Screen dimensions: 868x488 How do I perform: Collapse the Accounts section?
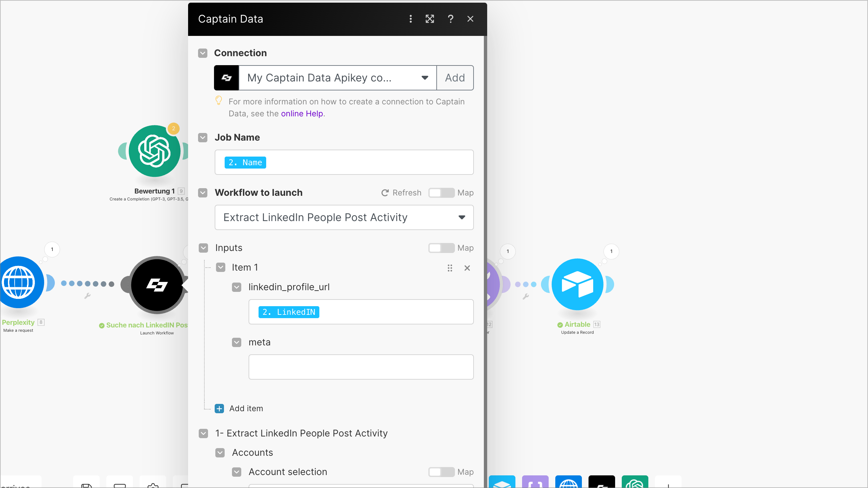pos(220,453)
